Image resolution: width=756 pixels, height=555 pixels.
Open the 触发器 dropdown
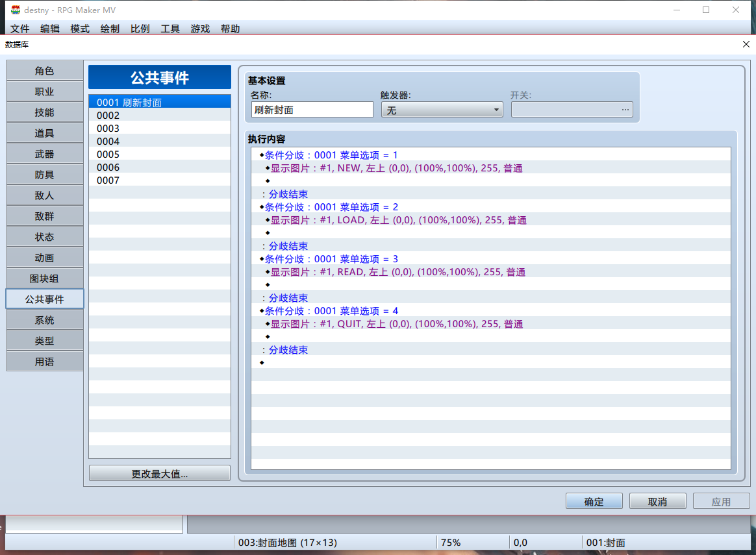(442, 110)
